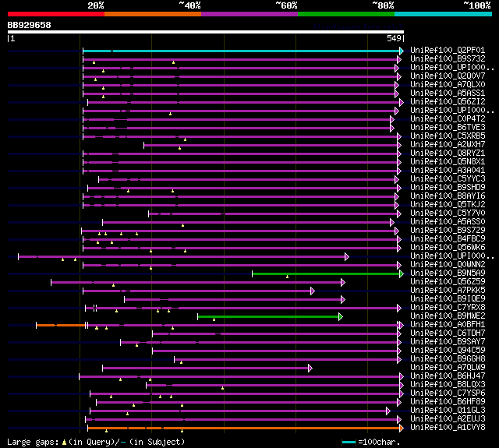Screen dimensions: 499x448
Task: Click the UniRef100_B9S729 label
Action: point(448,230)
